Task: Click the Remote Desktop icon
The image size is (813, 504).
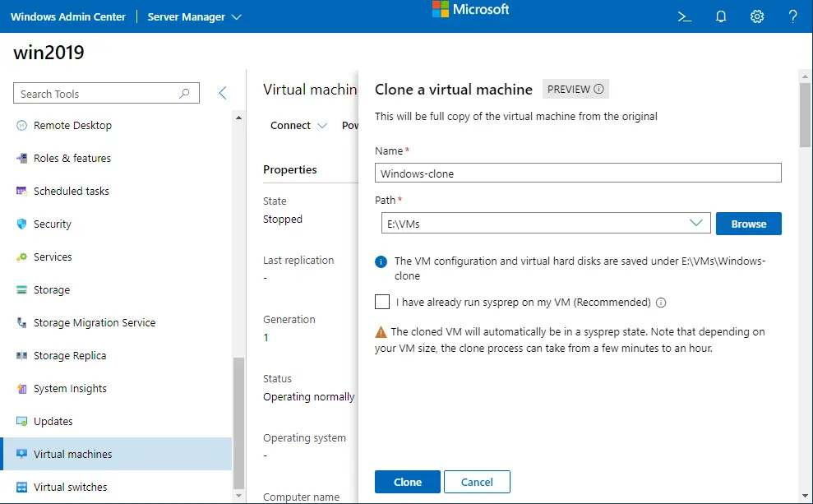Action: (21, 126)
